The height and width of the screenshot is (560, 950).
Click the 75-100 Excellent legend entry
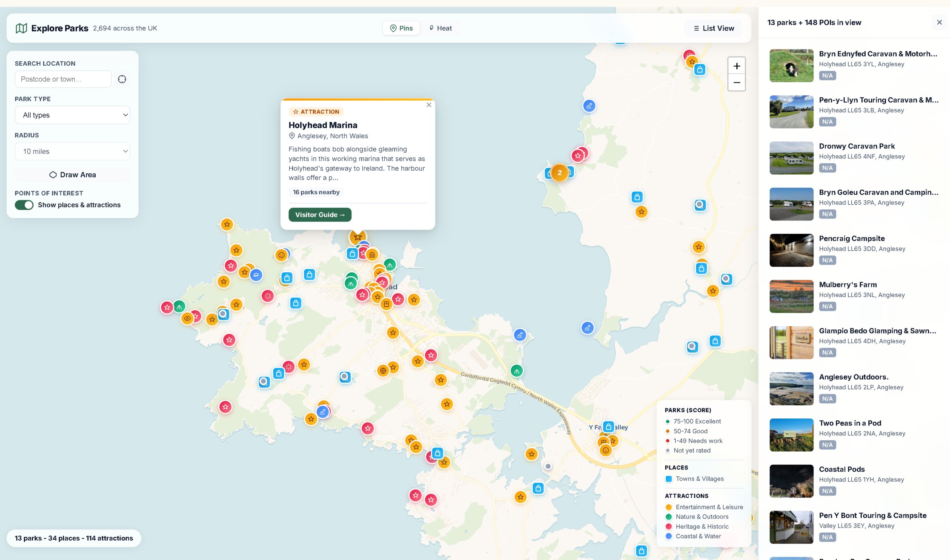coord(693,421)
